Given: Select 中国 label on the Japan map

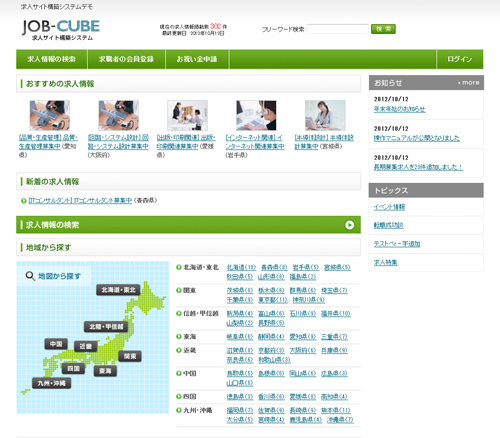Looking at the screenshot, I should pos(56,344).
